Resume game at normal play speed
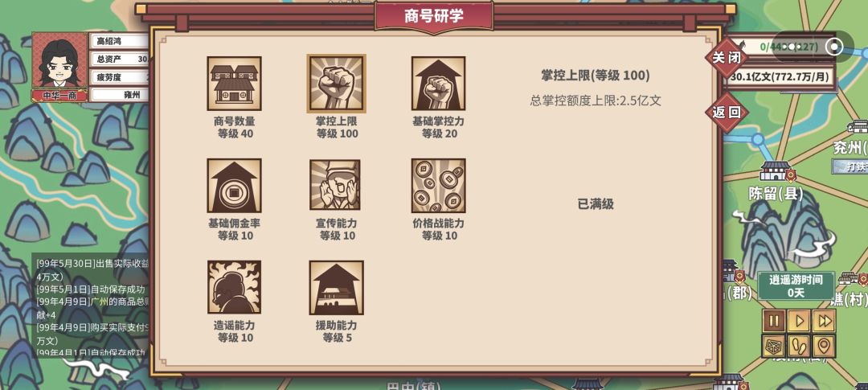Viewport: 868px width, 390px height. point(800,321)
